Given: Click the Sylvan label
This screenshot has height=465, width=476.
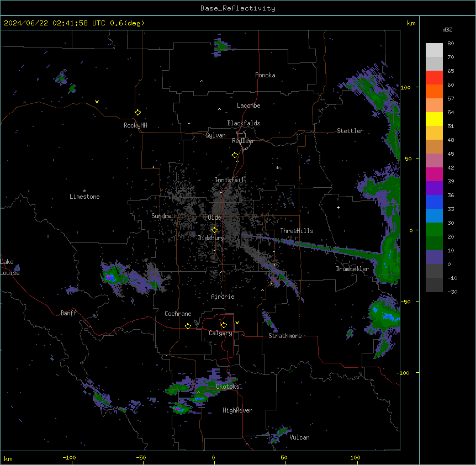Looking at the screenshot, I should pyautogui.click(x=215, y=135).
